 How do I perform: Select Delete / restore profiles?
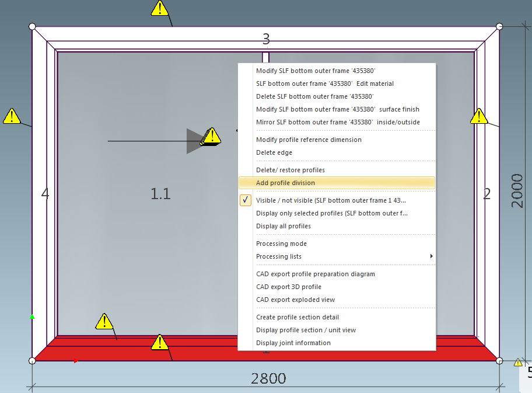[x=290, y=170]
